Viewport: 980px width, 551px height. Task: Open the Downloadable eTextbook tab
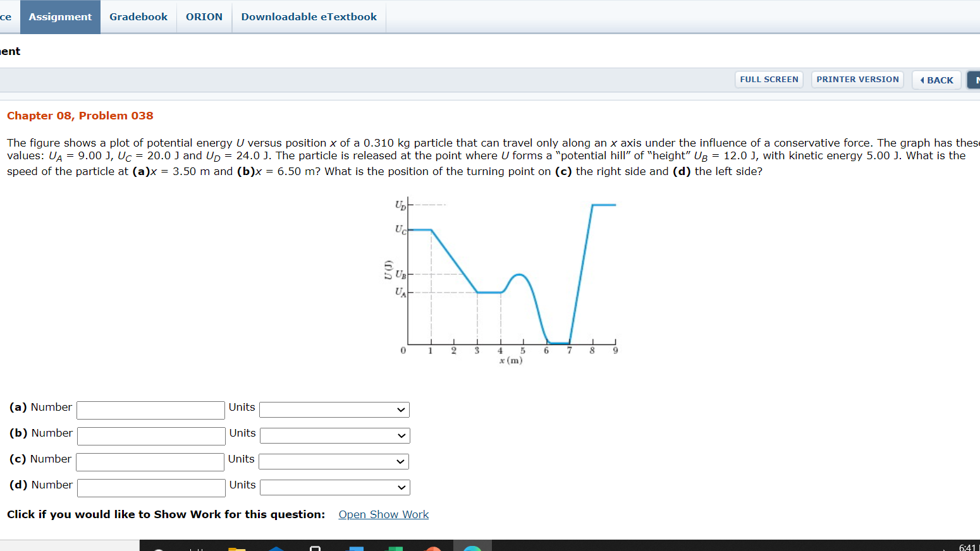(x=309, y=16)
